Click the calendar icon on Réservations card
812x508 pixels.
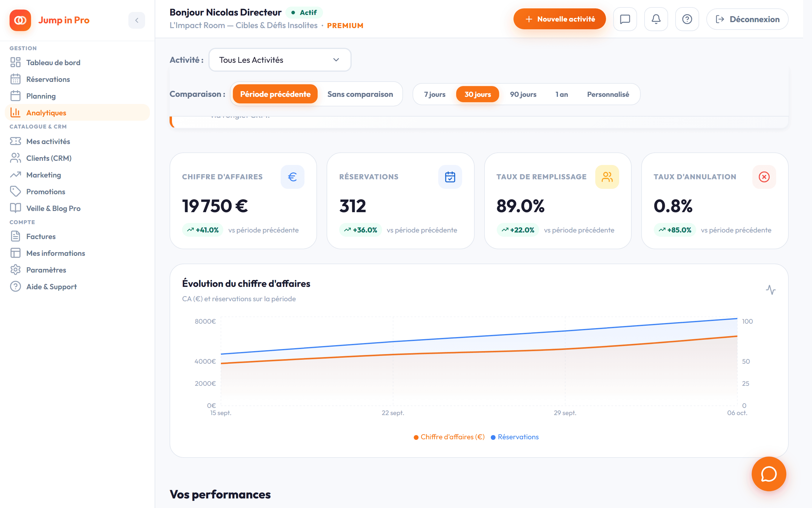coord(450,177)
